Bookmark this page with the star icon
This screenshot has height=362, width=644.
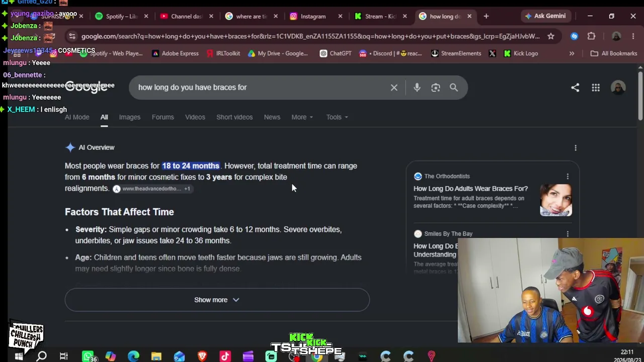551,36
